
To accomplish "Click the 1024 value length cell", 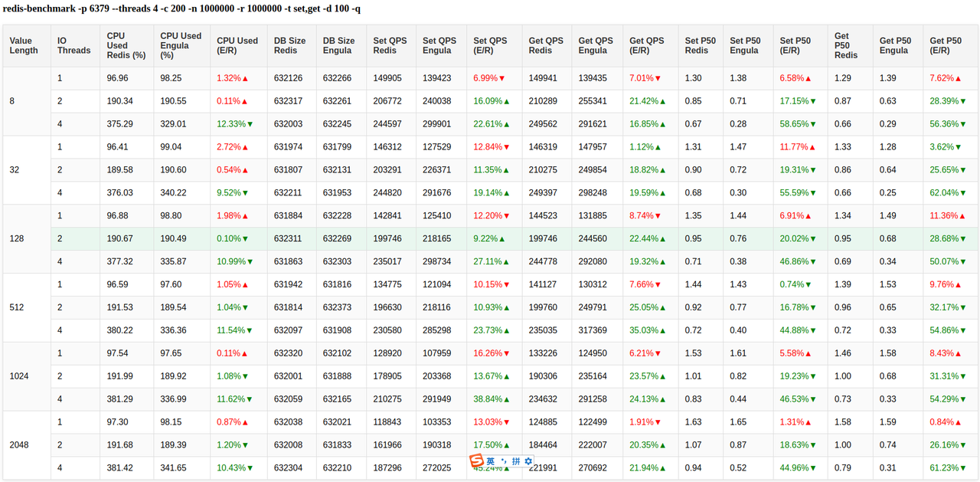I will click(x=19, y=376).
